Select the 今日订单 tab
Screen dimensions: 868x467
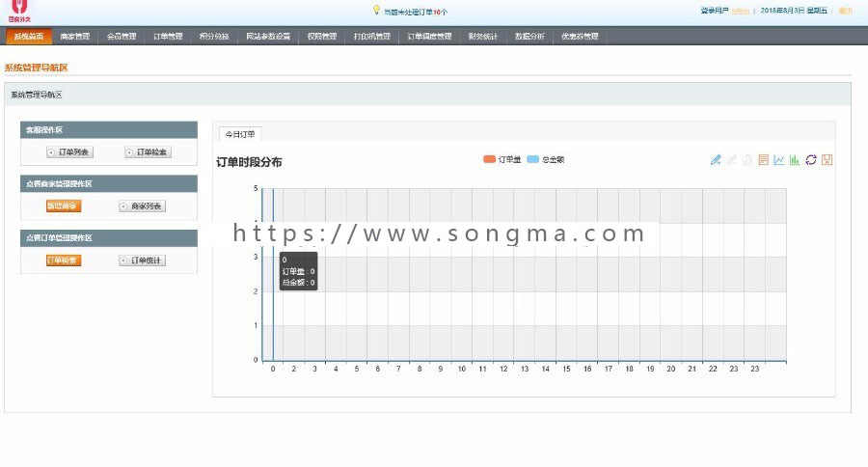pos(240,134)
